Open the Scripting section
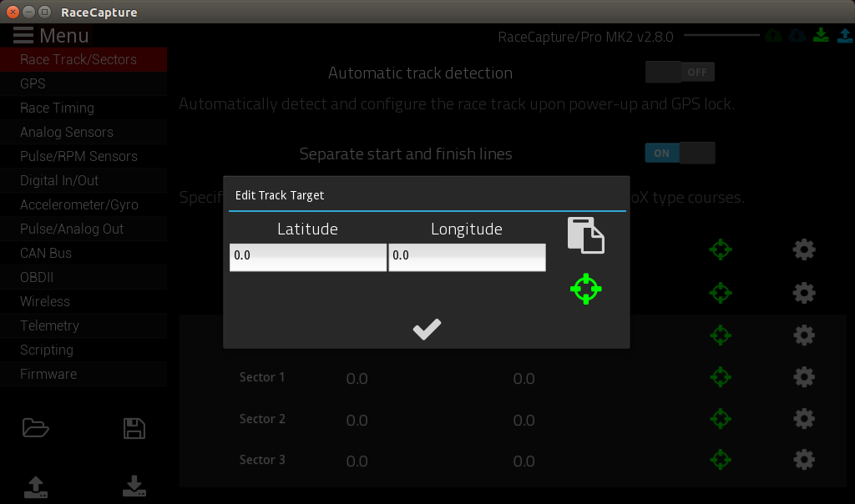The image size is (855, 504). click(83, 350)
